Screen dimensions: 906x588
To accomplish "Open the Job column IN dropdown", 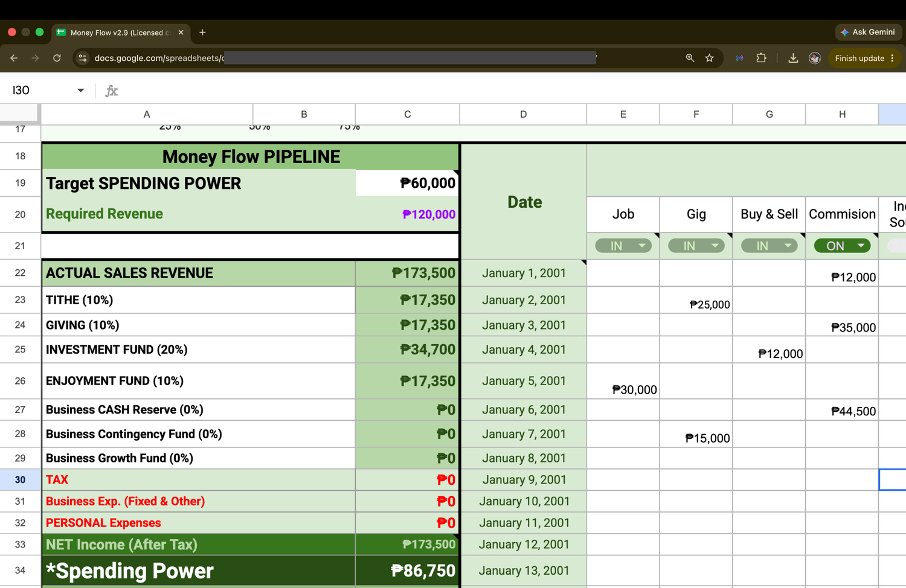I will click(623, 246).
